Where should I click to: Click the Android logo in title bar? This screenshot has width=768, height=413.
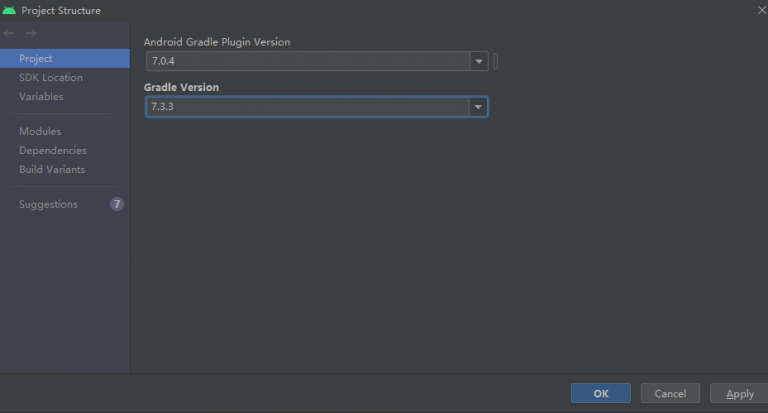(9, 10)
